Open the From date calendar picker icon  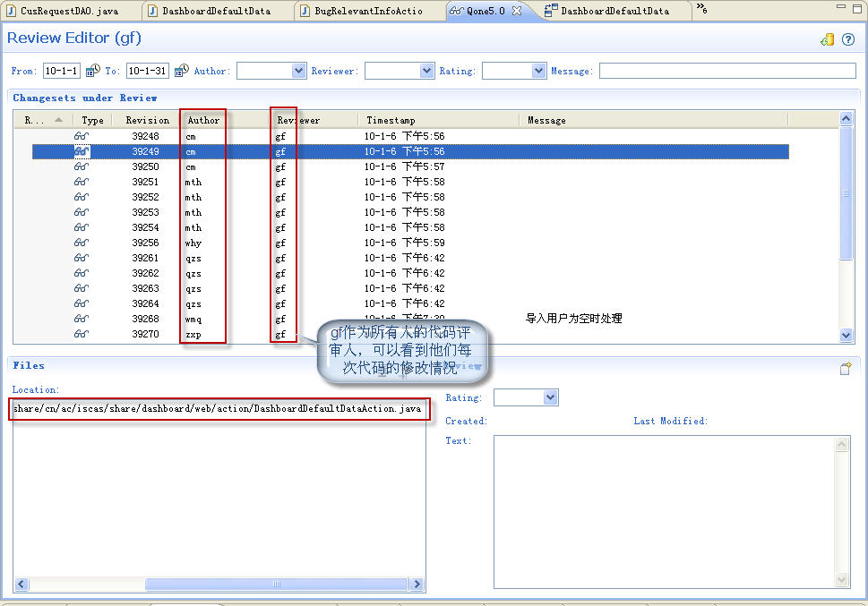pos(93,71)
